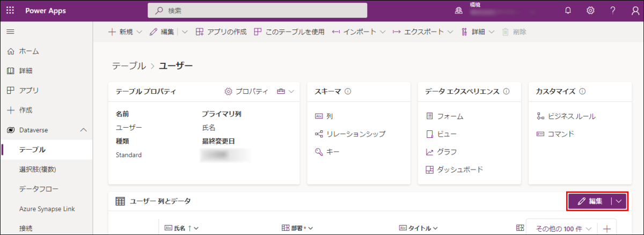Image resolution: width=644 pixels, height=235 pixels.
Task: Open ビュー under データ エクスペリエンス
Action: click(x=440, y=134)
